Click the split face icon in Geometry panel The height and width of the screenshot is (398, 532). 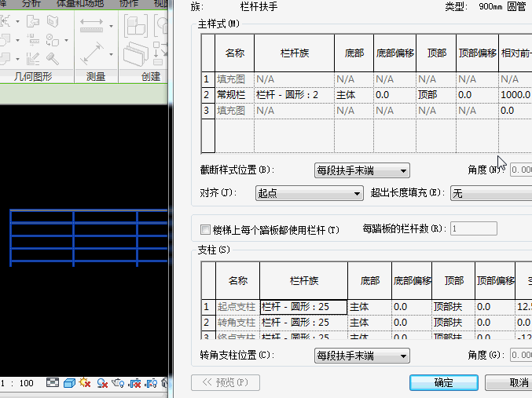(x=53, y=21)
